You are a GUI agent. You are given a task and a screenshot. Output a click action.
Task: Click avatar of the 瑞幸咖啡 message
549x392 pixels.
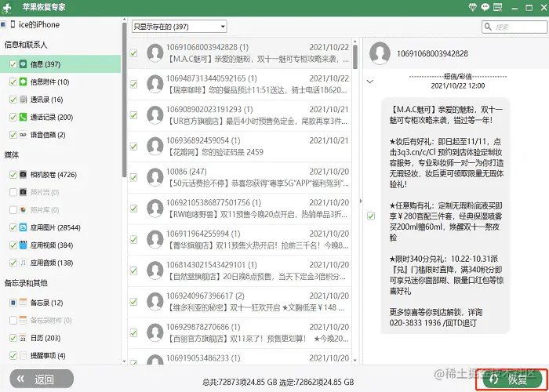pos(155,85)
